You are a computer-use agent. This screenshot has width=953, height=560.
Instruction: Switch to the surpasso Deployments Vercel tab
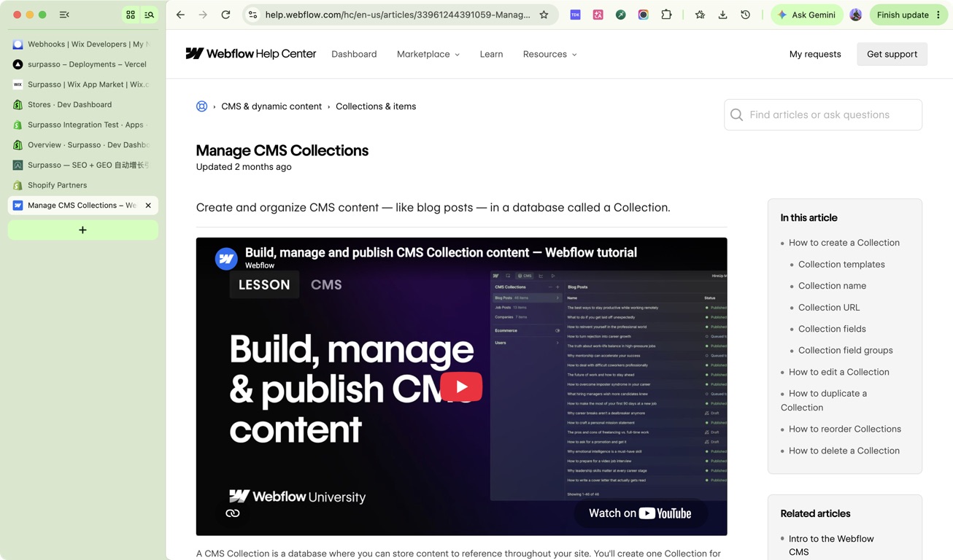click(x=82, y=64)
